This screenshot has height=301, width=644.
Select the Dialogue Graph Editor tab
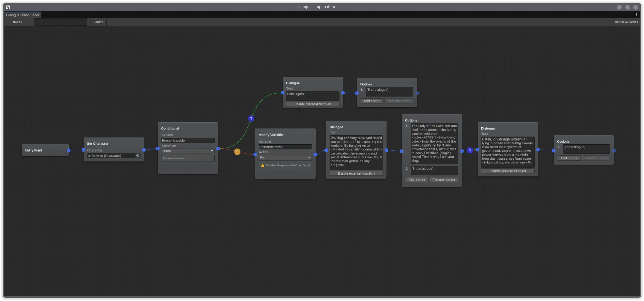tap(23, 15)
